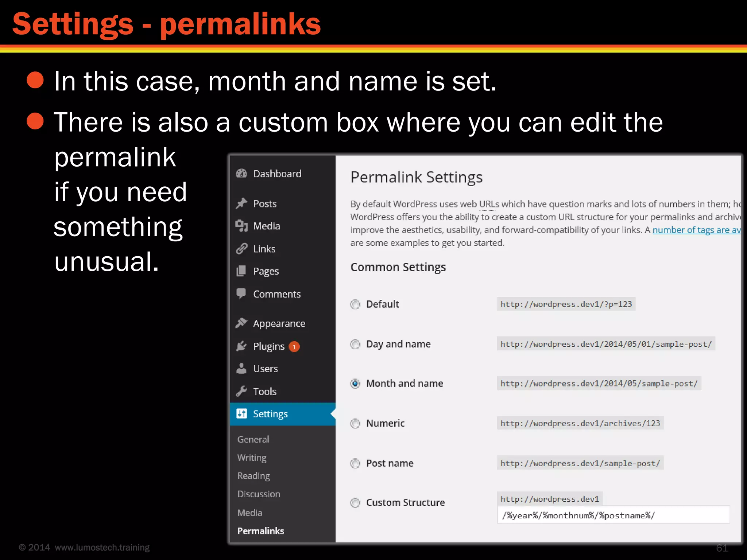This screenshot has height=560, width=747.
Task: Click the custom structure text field
Action: 614,515
